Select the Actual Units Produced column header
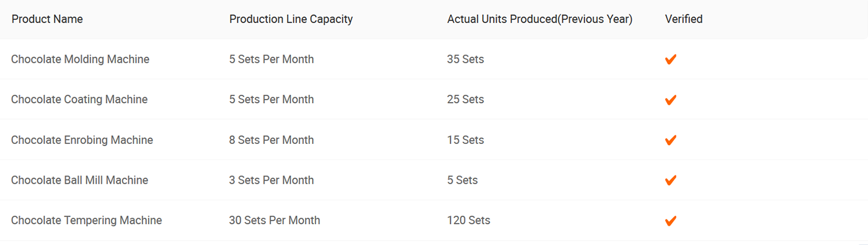 click(x=539, y=19)
